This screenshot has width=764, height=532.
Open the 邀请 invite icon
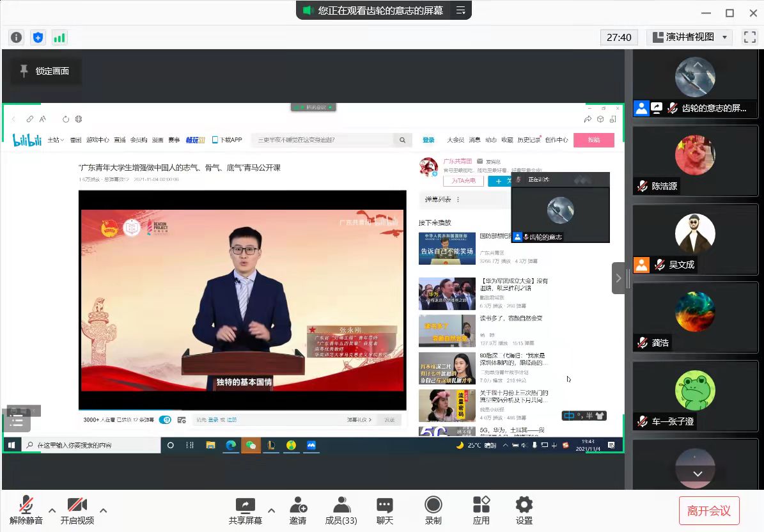pyautogui.click(x=298, y=510)
